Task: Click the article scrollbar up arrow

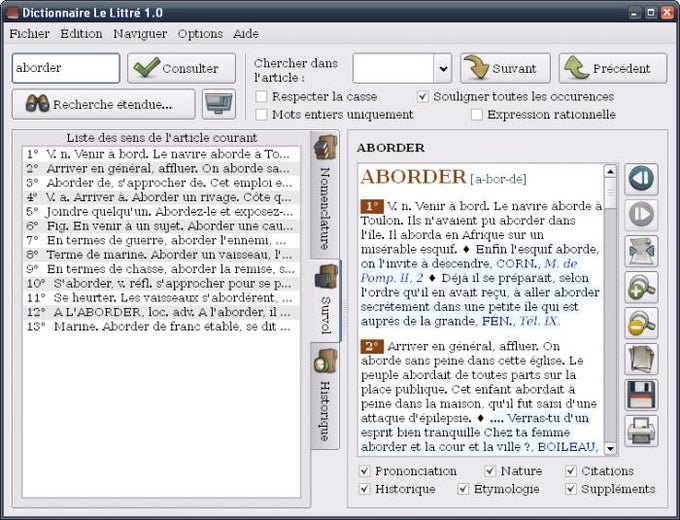Action: 610,171
